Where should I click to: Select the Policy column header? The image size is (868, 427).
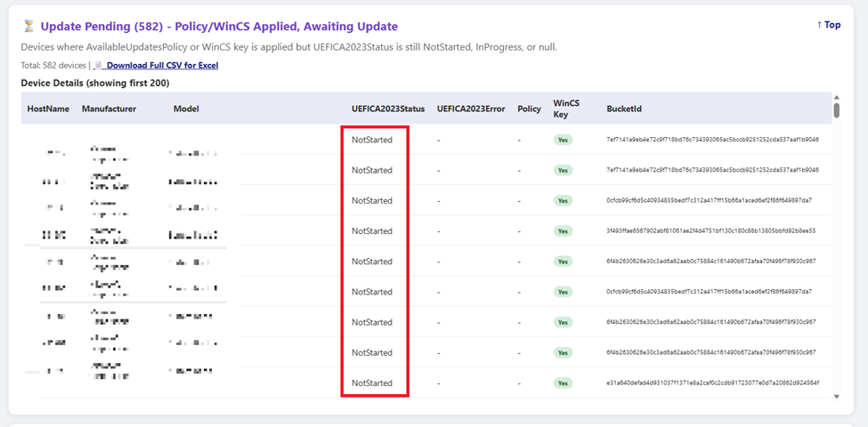click(529, 109)
